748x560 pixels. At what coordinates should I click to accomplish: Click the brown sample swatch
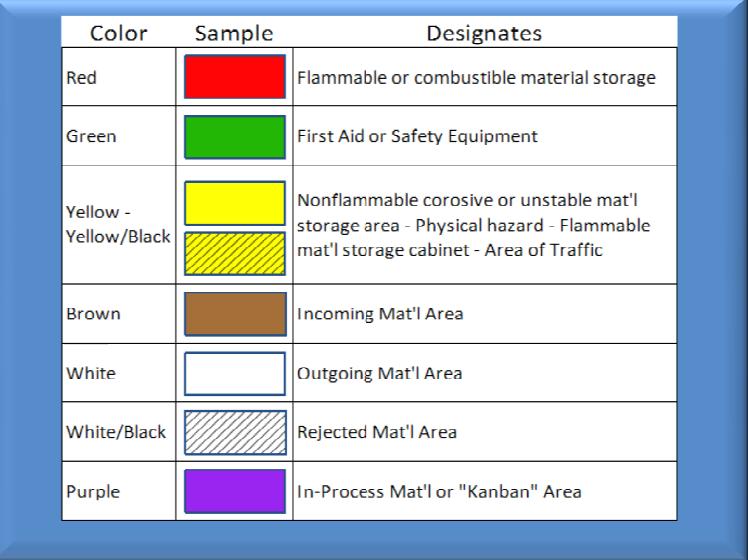click(x=235, y=314)
